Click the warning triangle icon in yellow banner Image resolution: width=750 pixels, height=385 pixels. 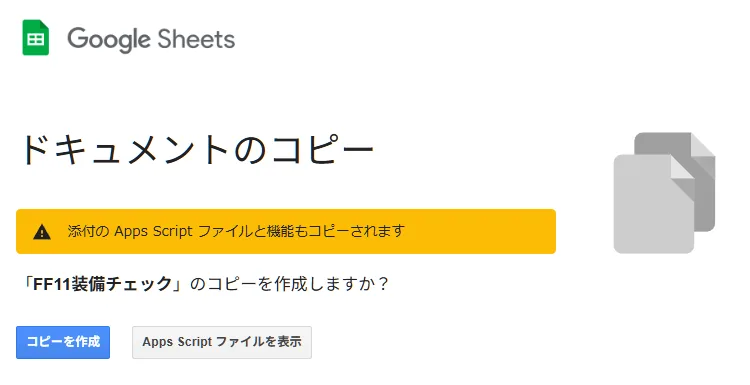coord(42,232)
